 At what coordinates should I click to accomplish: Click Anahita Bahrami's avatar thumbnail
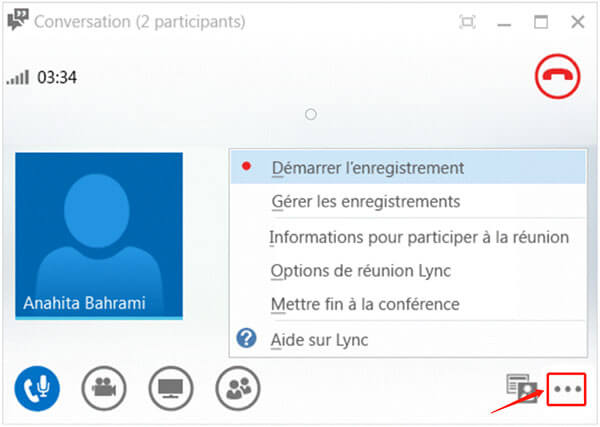click(99, 235)
